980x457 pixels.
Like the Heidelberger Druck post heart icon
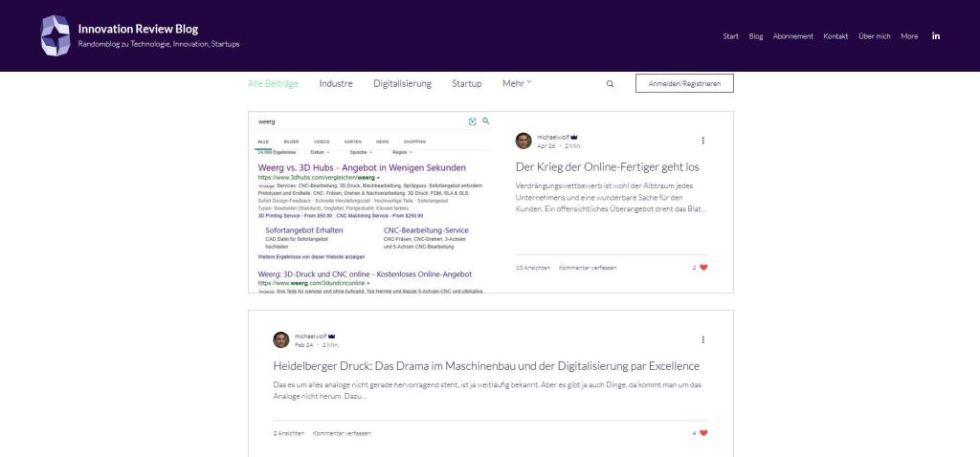[x=703, y=433]
